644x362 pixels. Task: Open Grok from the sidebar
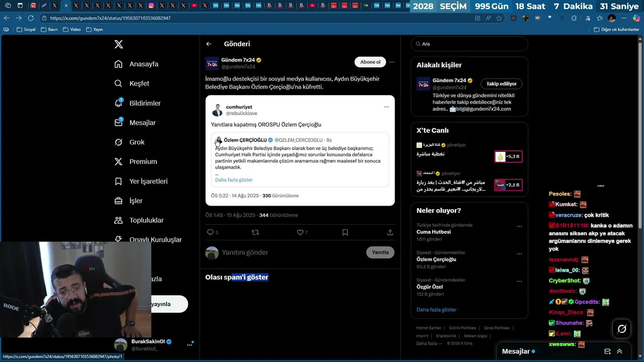(129, 142)
